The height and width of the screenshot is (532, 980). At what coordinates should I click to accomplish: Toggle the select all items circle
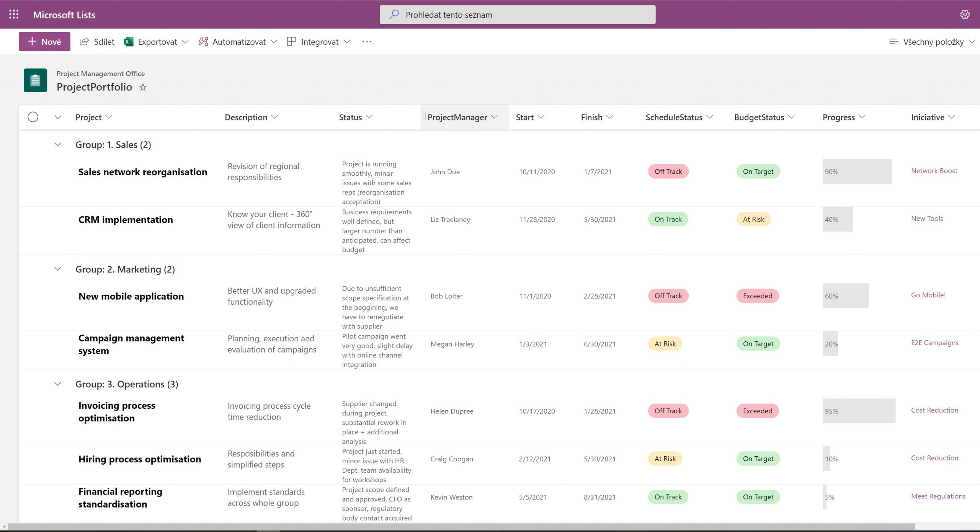[x=33, y=117]
